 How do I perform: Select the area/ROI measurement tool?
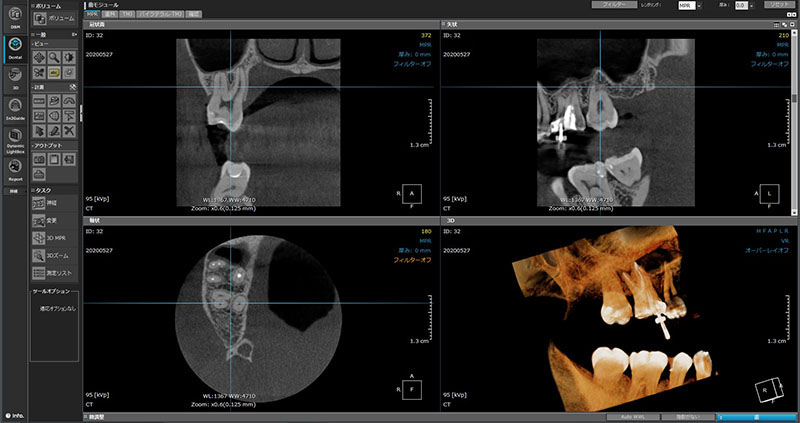[x=54, y=116]
